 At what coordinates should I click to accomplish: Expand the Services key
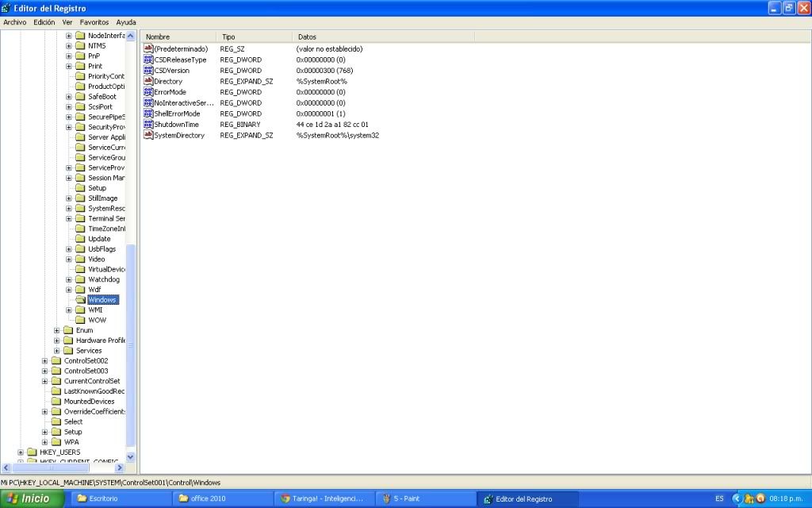[57, 350]
